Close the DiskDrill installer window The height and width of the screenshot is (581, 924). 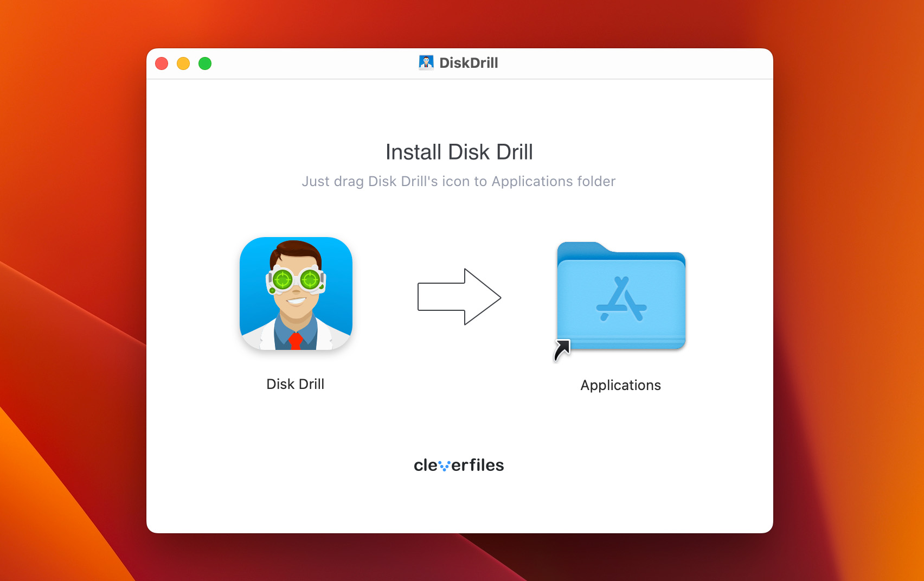(x=162, y=63)
